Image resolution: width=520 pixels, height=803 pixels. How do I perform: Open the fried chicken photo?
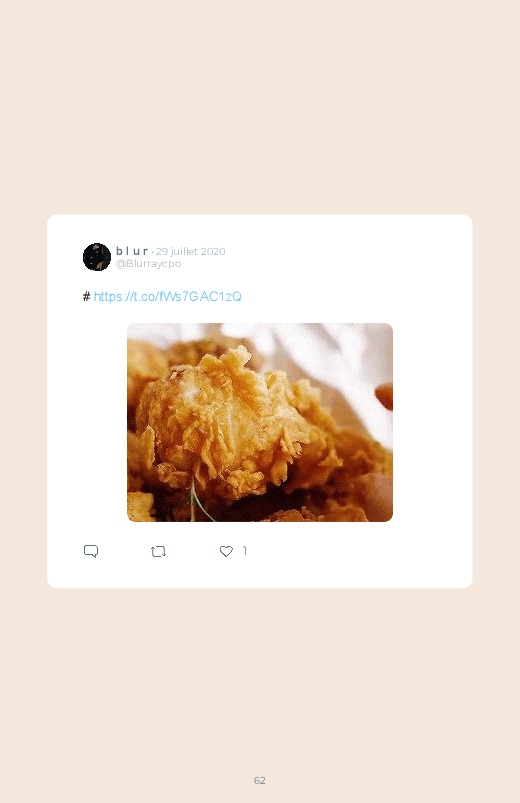pos(260,422)
